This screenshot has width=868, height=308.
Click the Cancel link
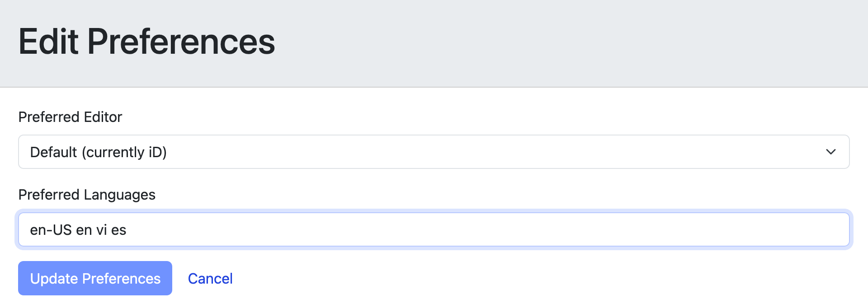coord(210,279)
